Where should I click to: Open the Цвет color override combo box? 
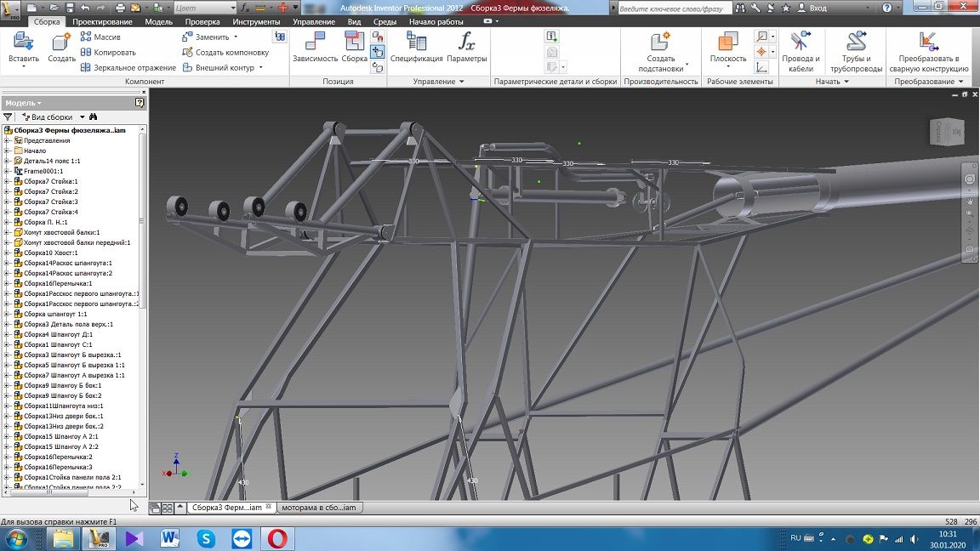click(202, 8)
